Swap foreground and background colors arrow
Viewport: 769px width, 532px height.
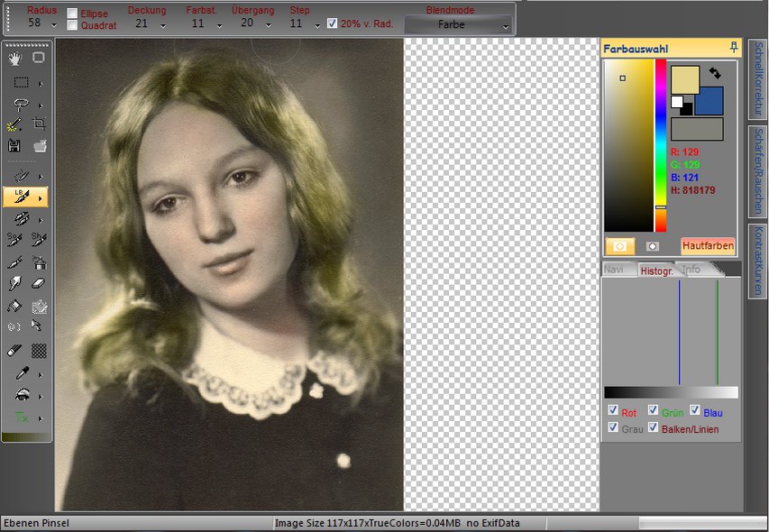tap(715, 73)
